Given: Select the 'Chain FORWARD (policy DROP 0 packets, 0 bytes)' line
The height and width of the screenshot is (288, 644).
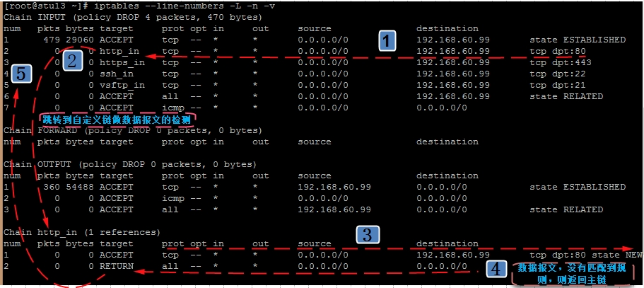Looking at the screenshot, I should coord(133,131).
